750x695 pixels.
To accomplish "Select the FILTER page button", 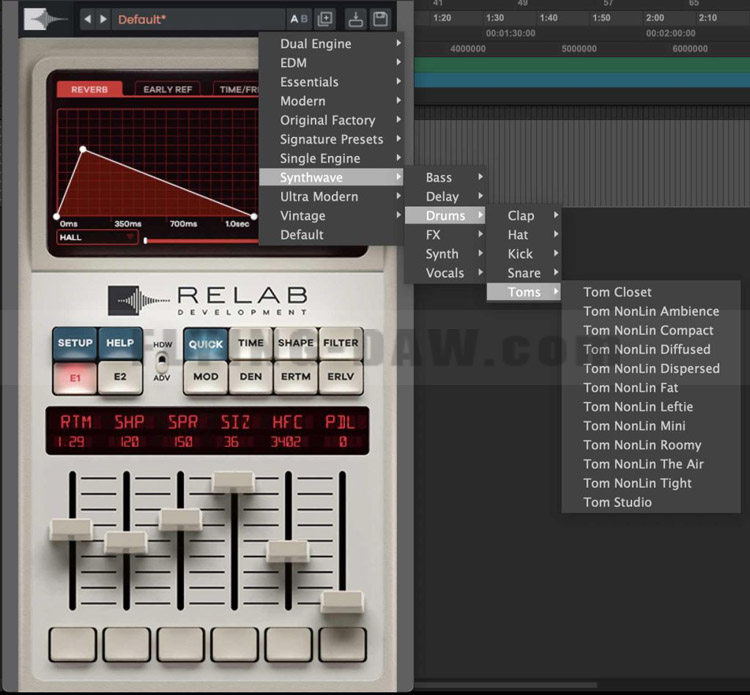I will 341,343.
